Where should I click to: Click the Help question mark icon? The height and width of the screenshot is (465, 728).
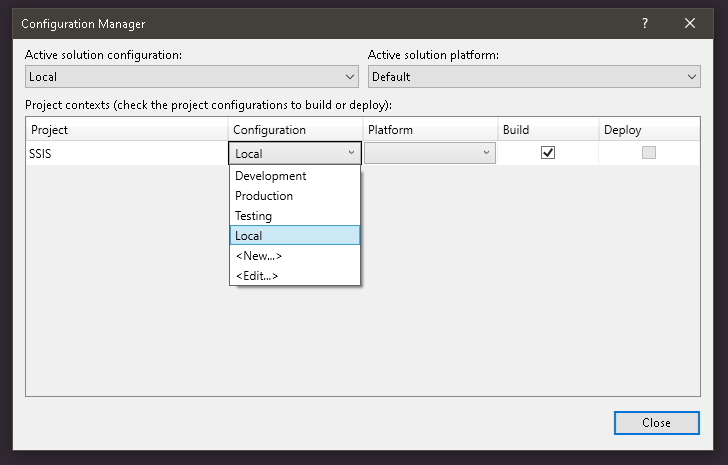[645, 23]
